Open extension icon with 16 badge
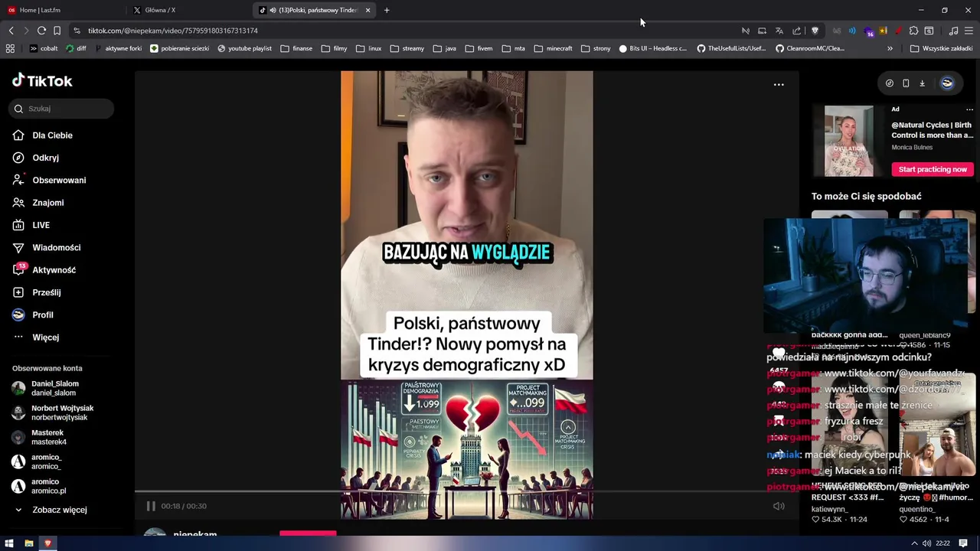 pyautogui.click(x=868, y=31)
